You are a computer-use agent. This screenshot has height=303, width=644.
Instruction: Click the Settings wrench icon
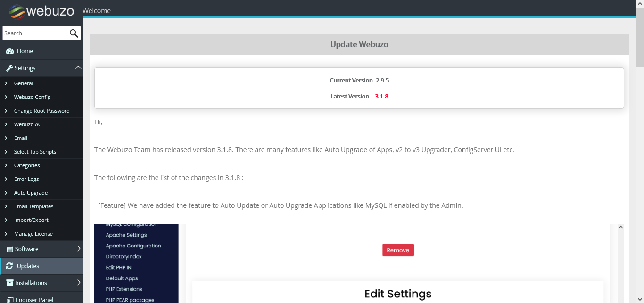coord(9,68)
